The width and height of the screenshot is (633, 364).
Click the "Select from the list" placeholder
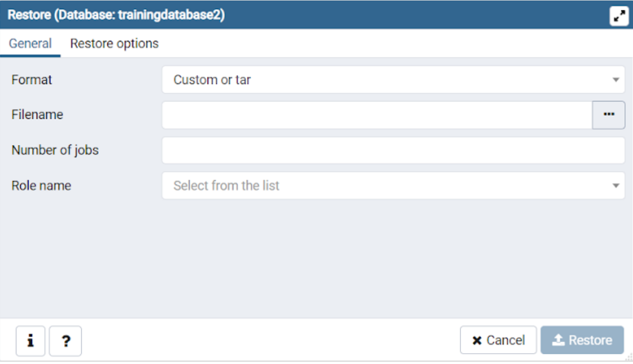click(226, 186)
